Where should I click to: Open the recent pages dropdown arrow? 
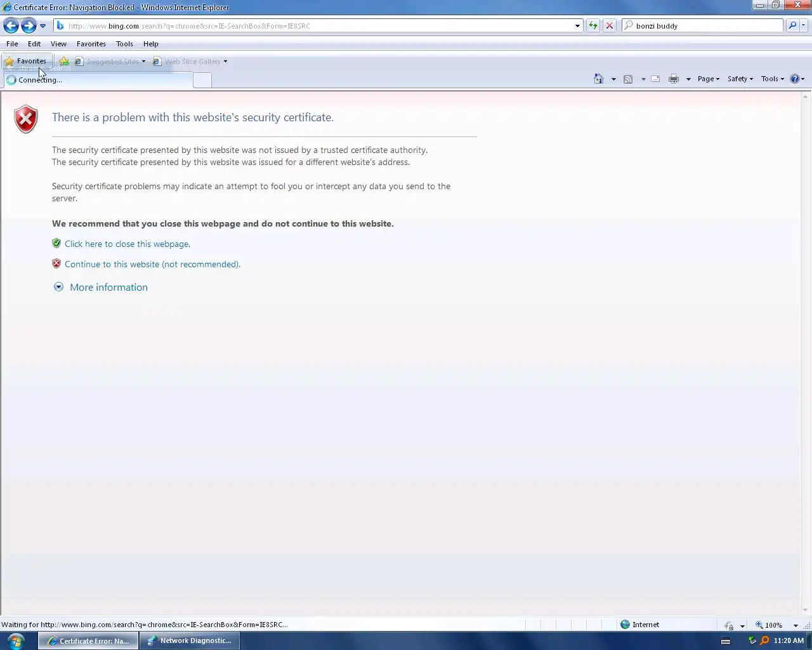click(43, 26)
